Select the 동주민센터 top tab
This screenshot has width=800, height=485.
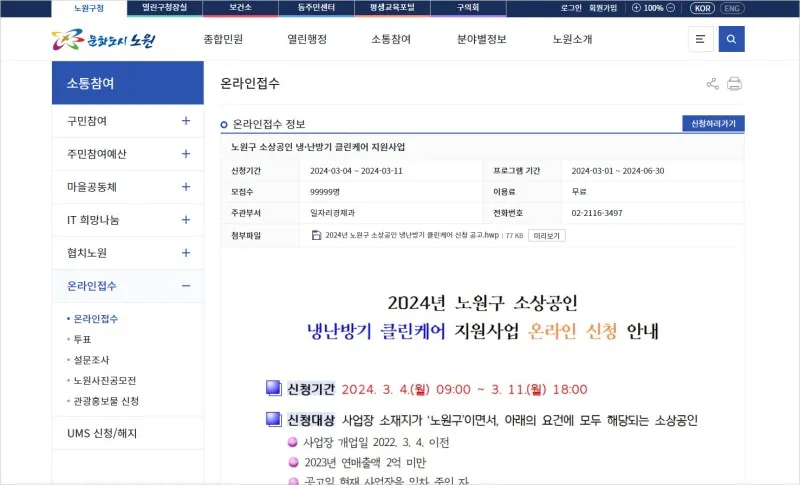(x=316, y=8)
